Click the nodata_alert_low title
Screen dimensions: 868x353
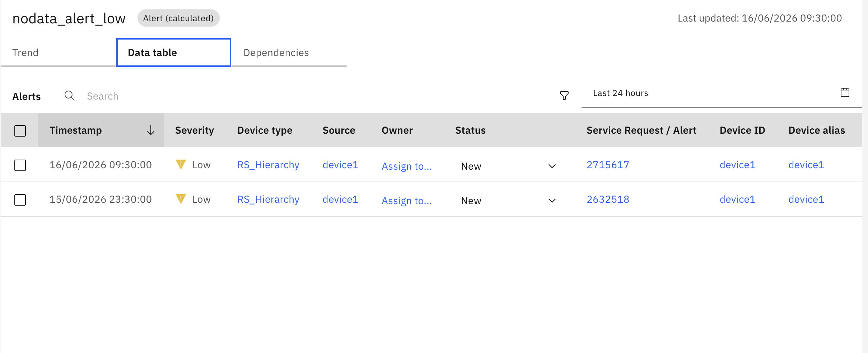click(69, 18)
